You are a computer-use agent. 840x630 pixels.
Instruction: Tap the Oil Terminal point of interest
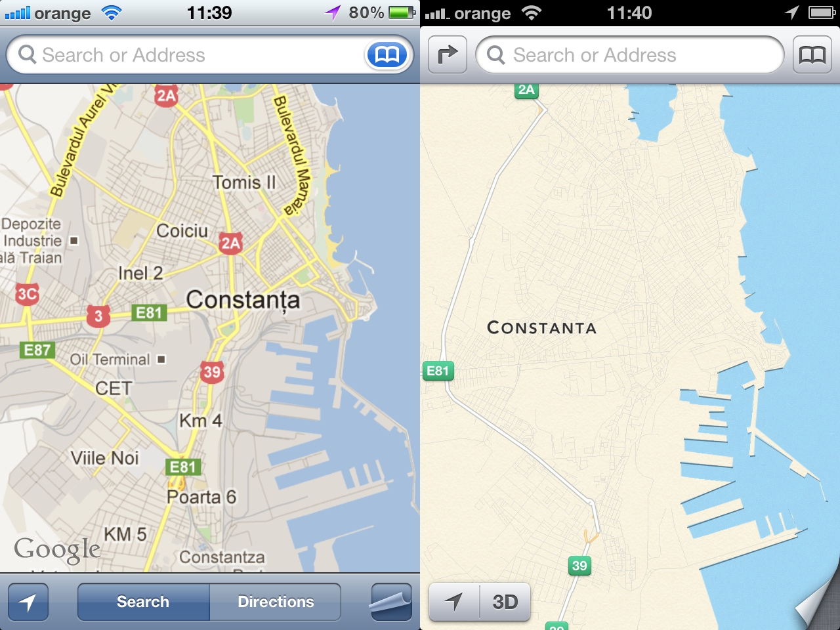[x=110, y=360]
